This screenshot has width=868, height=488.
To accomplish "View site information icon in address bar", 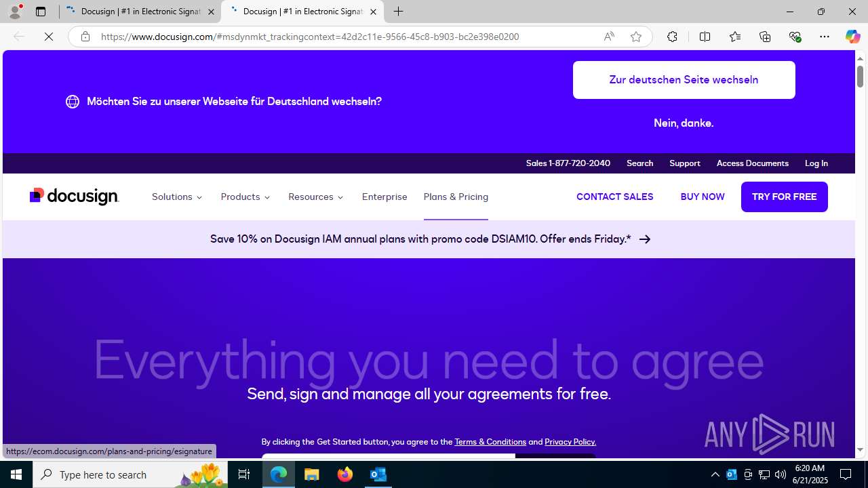I will coord(85,37).
